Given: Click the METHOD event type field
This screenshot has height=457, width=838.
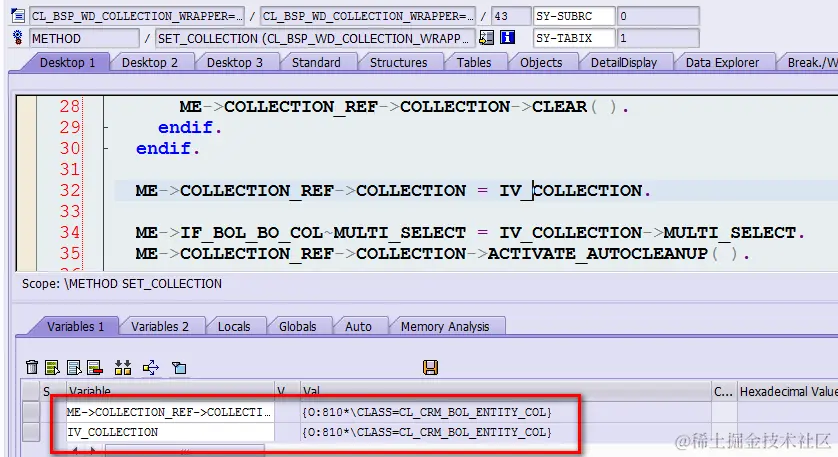Looking at the screenshot, I should tap(84, 38).
